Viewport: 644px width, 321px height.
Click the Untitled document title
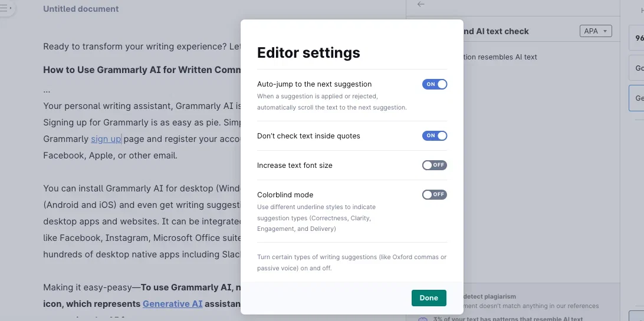click(81, 9)
